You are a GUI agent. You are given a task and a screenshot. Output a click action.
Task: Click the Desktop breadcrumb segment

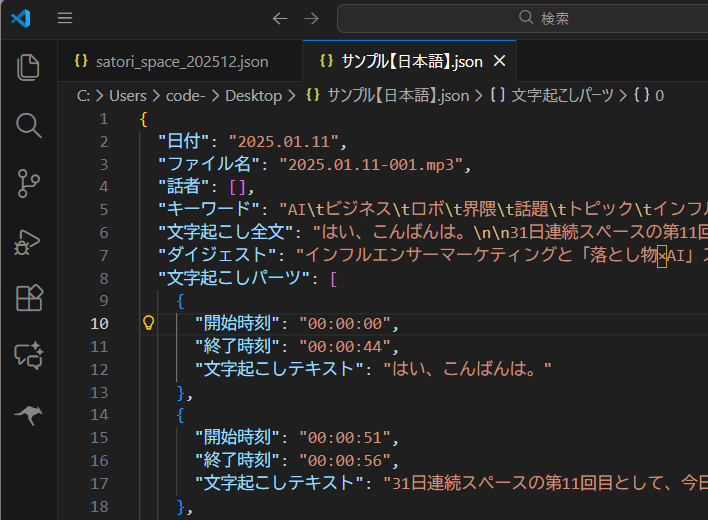253,96
